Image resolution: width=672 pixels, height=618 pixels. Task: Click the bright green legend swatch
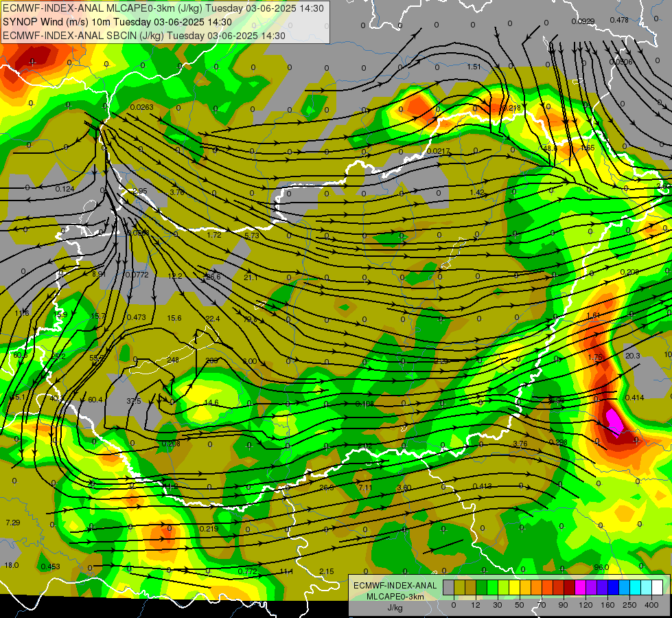pyautogui.click(x=492, y=587)
